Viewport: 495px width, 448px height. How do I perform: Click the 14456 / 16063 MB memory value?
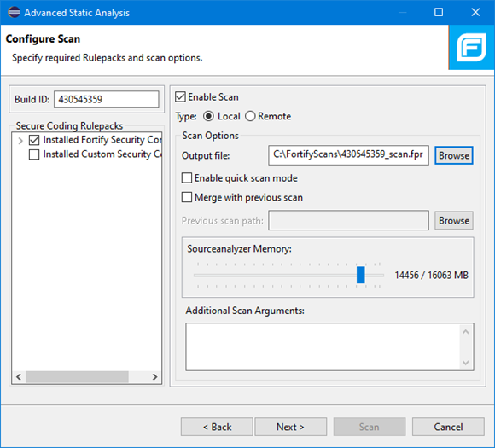[431, 275]
